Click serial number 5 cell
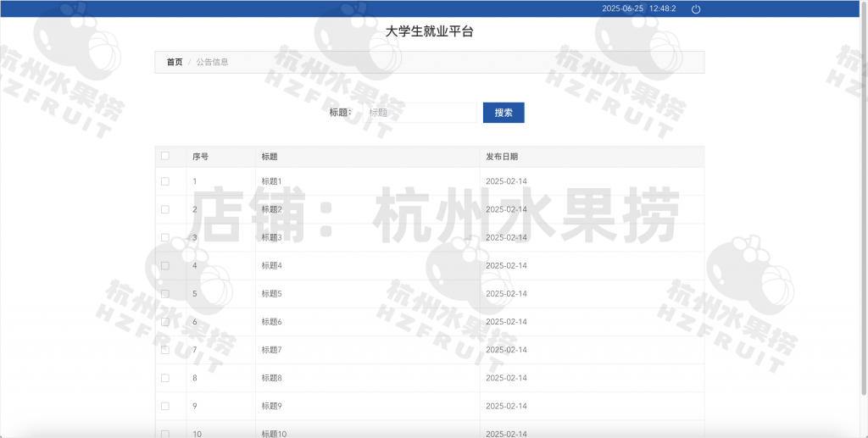Image resolution: width=868 pixels, height=438 pixels. tap(221, 294)
